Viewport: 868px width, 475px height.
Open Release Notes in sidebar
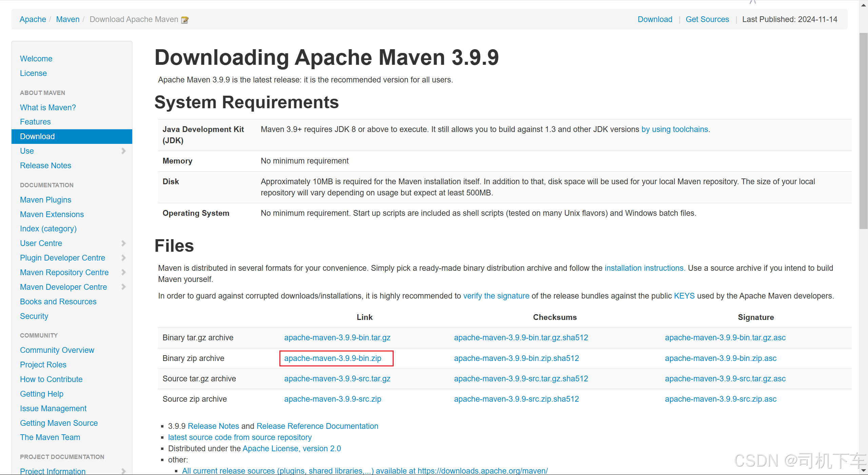[x=45, y=166]
